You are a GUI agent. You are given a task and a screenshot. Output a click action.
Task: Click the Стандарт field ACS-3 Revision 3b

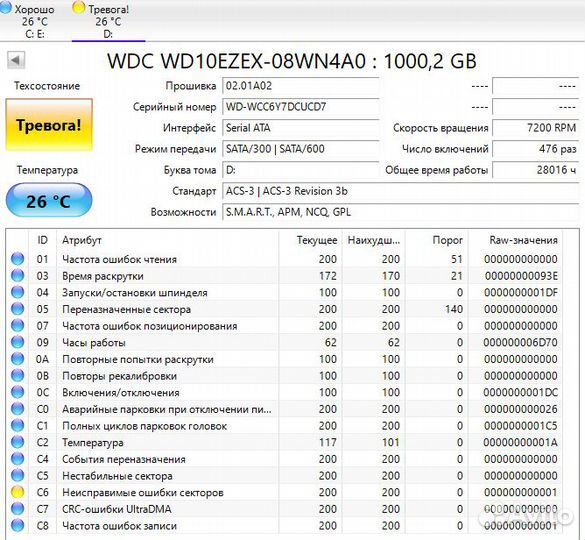(401, 191)
